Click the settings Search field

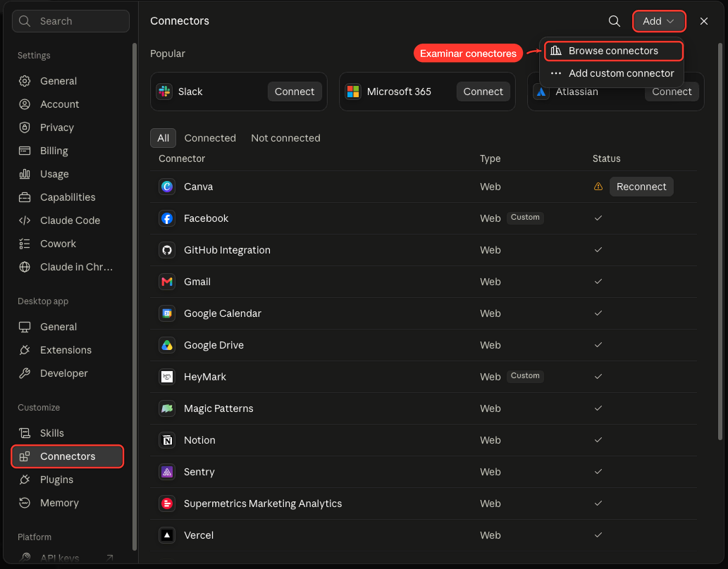tap(70, 21)
